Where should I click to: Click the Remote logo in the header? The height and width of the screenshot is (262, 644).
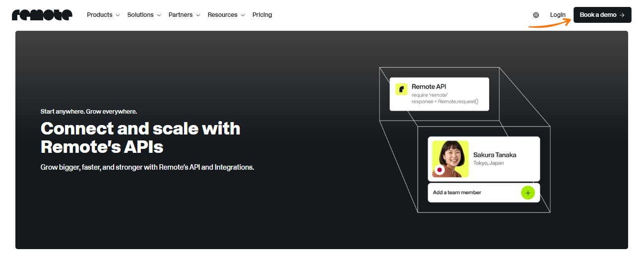(42, 15)
